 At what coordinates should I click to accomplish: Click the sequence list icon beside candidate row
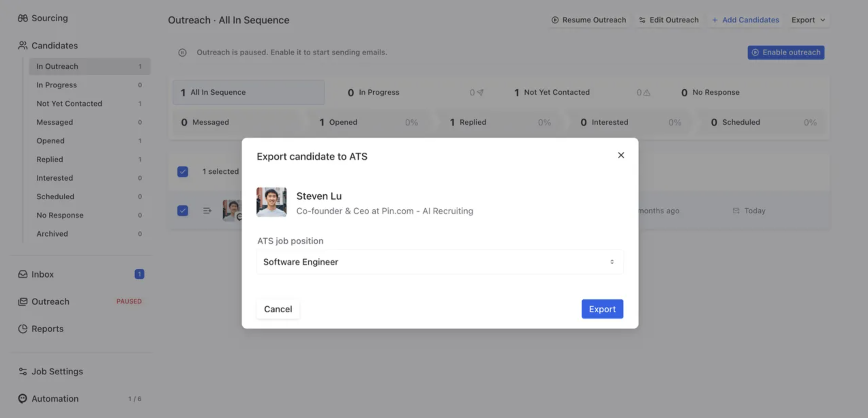tap(207, 211)
